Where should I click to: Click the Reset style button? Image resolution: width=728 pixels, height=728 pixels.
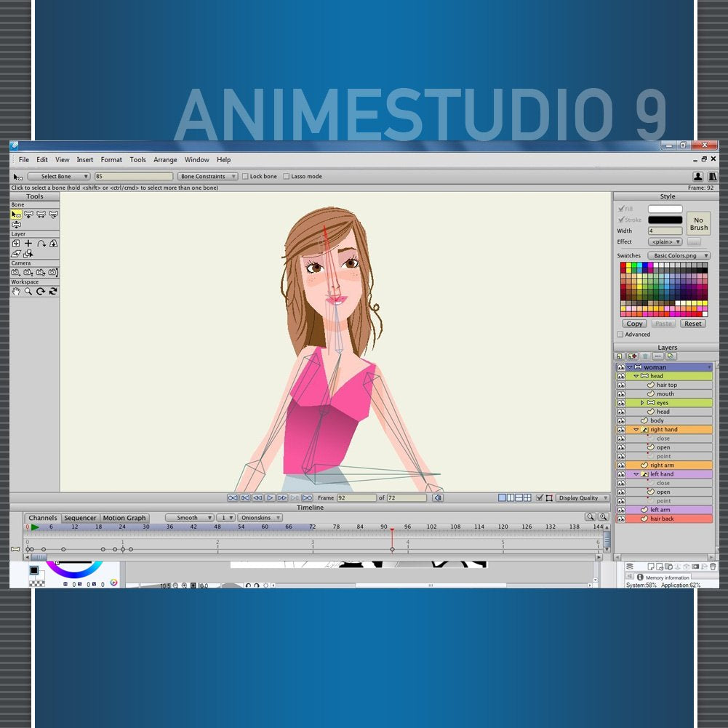coord(692,324)
